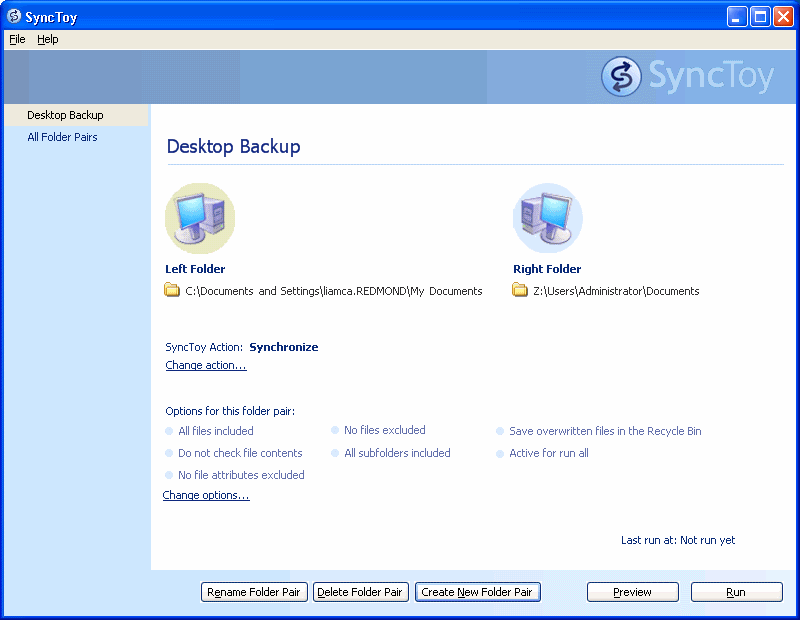The width and height of the screenshot is (800, 620).
Task: Select Desktop Backup in the sidebar
Action: pos(65,115)
